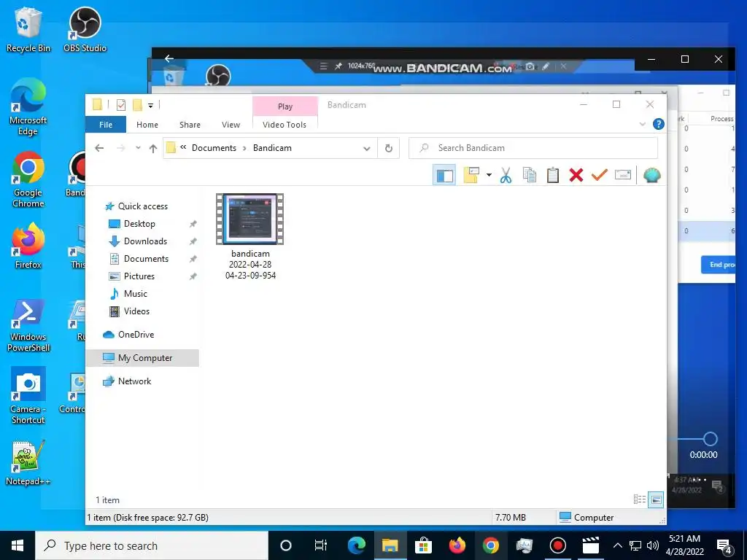Click the taskbar search box
Screen dimensions: 747x560
pyautogui.click(x=152, y=545)
